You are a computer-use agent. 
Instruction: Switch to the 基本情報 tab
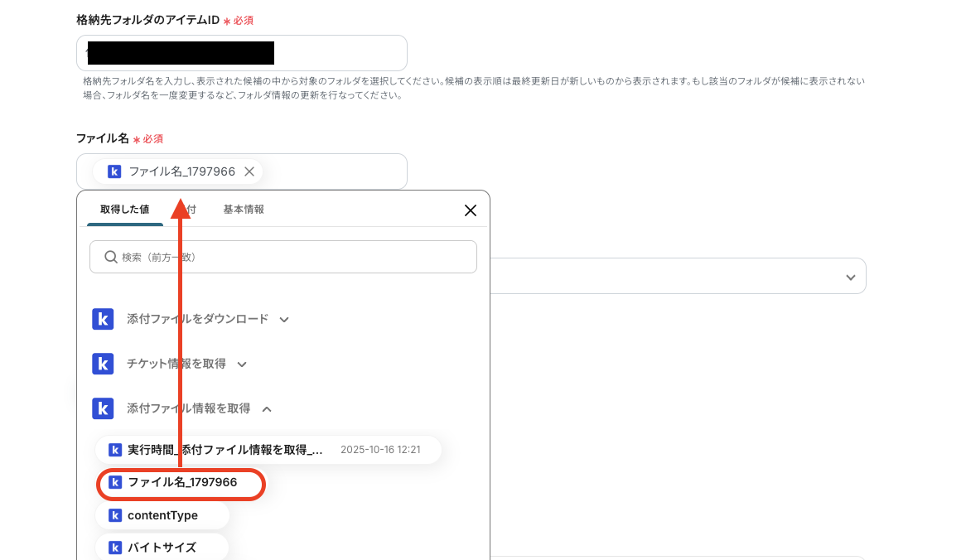click(243, 210)
